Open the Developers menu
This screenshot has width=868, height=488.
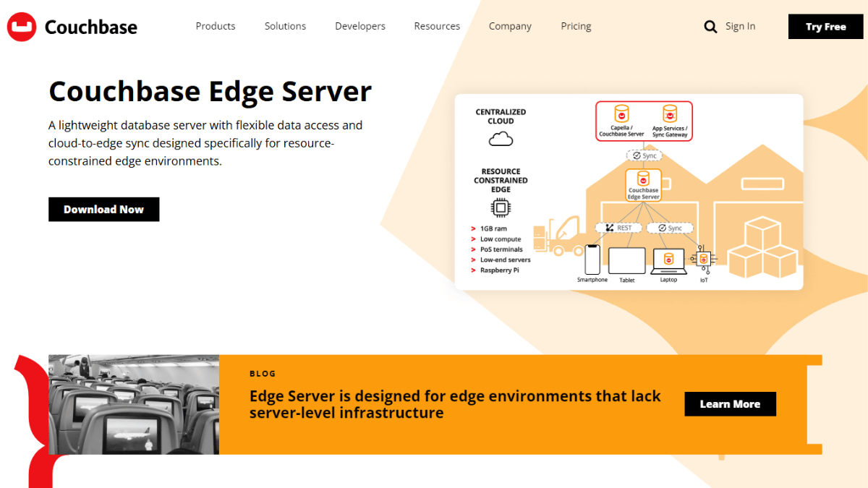[x=360, y=26]
